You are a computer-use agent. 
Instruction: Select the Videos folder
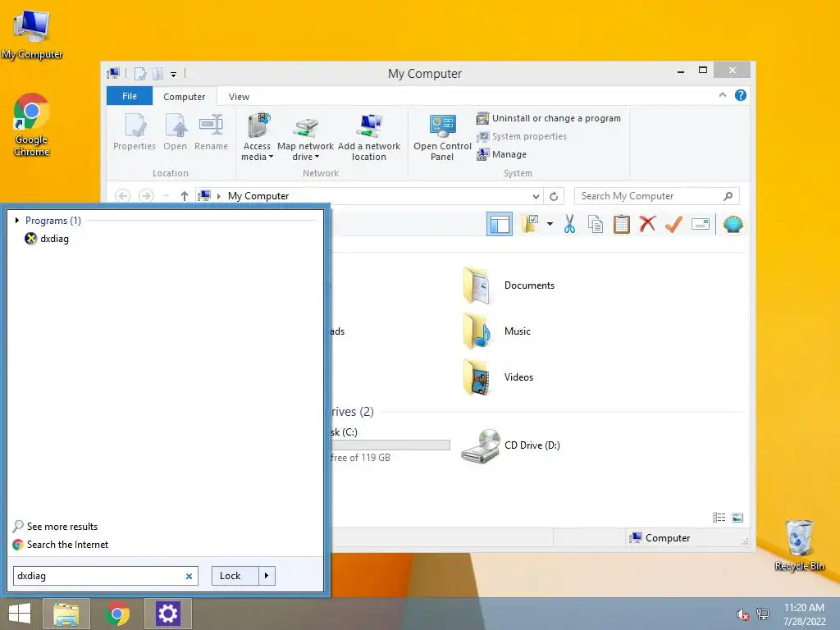pyautogui.click(x=498, y=377)
